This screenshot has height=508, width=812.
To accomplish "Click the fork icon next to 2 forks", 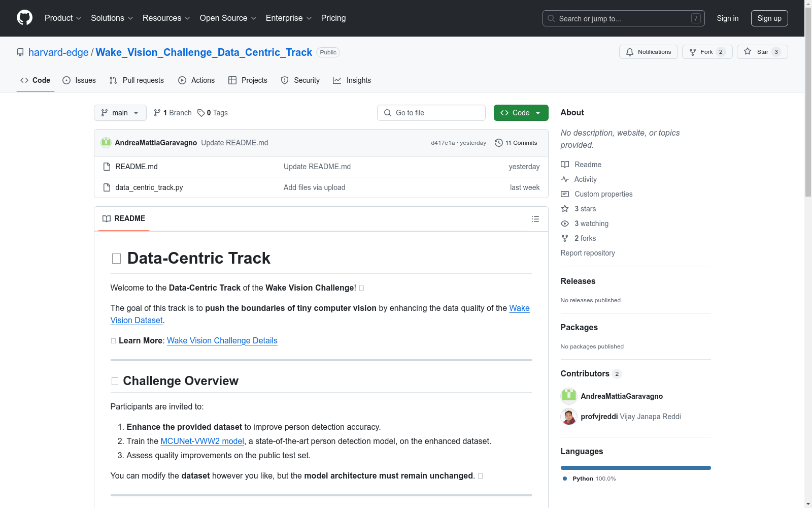I will [565, 238].
